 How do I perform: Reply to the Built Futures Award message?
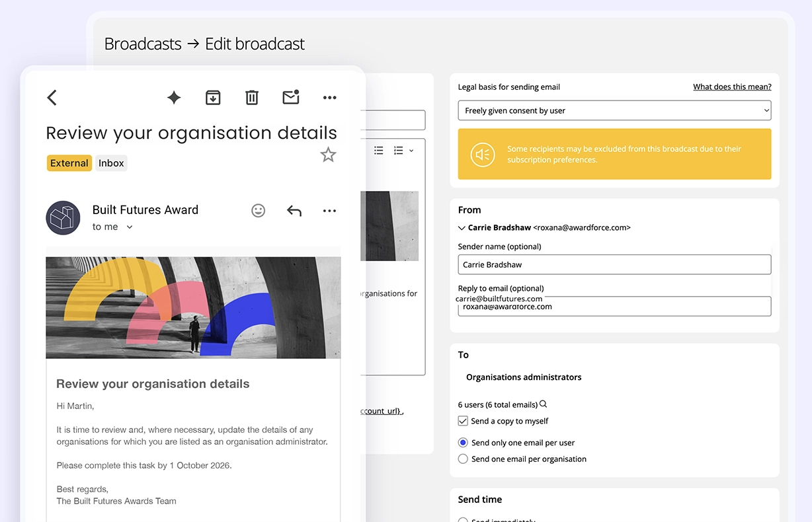[x=294, y=211]
